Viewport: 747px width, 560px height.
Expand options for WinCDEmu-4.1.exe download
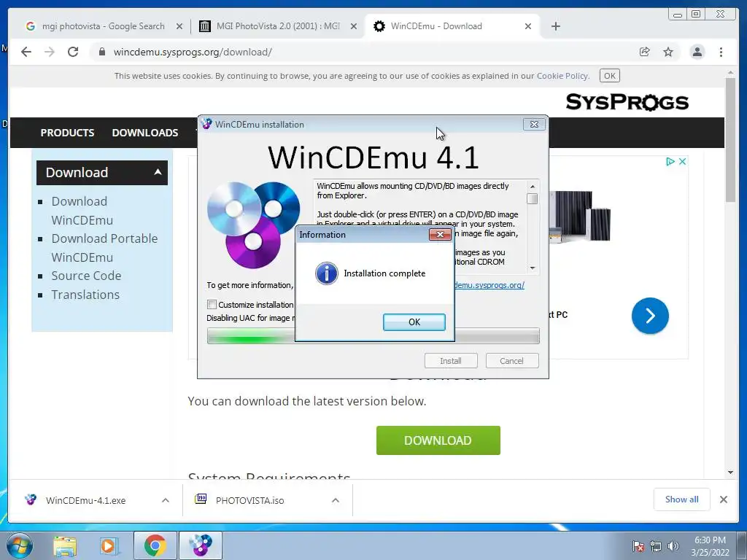click(x=166, y=500)
